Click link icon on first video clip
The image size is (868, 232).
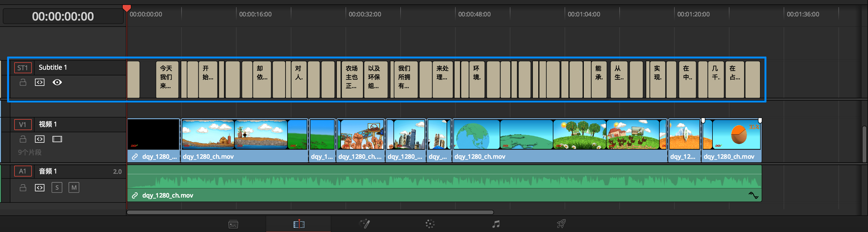coord(135,157)
